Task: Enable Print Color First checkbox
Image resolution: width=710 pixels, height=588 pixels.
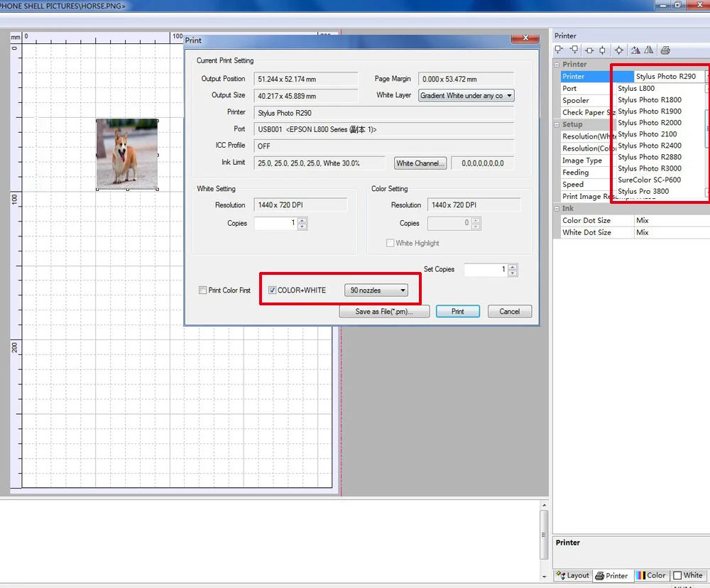Action: [x=203, y=290]
